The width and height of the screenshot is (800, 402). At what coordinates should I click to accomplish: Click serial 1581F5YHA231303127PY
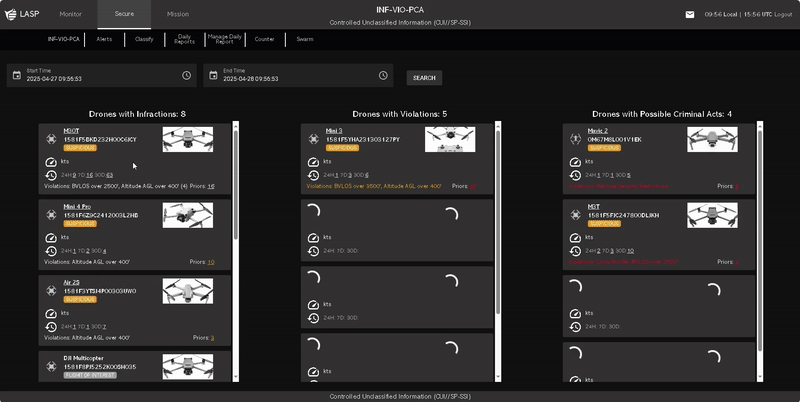point(363,139)
